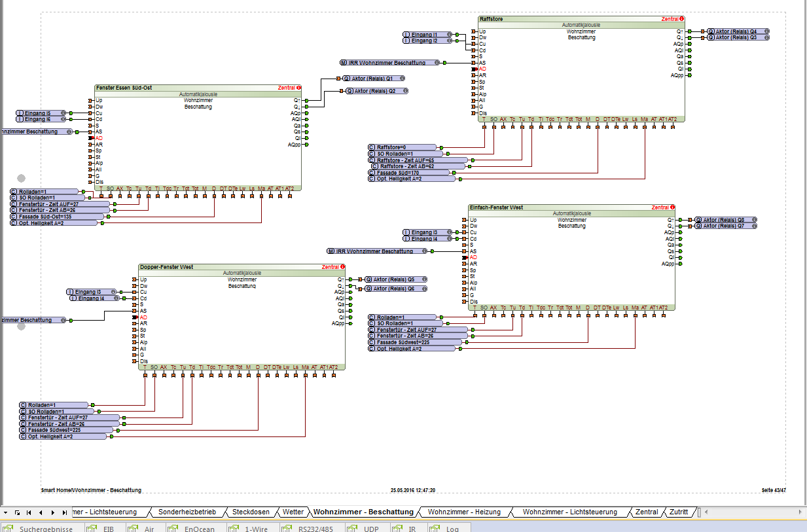This screenshot has height=532, width=807.
Task: Click the page number Seite 43/47
Action: pyautogui.click(x=774, y=489)
